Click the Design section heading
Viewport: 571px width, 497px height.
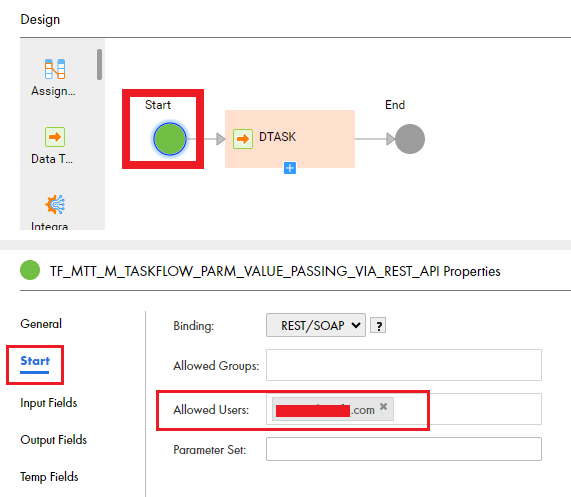coord(40,19)
